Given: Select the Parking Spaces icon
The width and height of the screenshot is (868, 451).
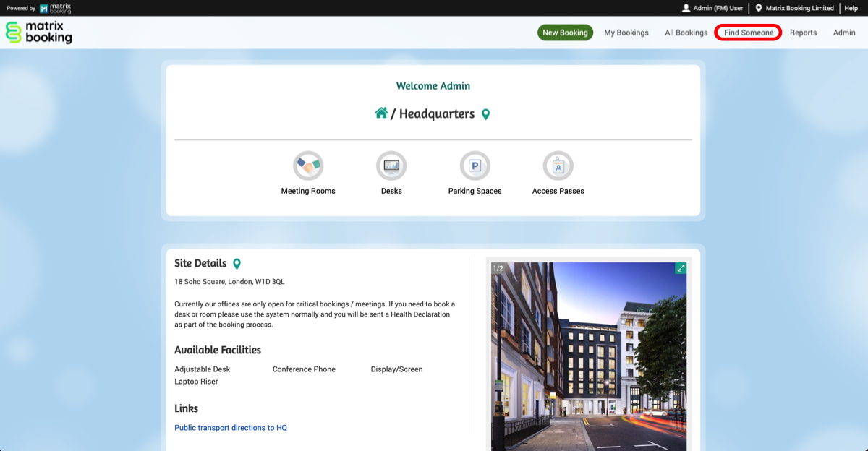Looking at the screenshot, I should click(x=475, y=166).
